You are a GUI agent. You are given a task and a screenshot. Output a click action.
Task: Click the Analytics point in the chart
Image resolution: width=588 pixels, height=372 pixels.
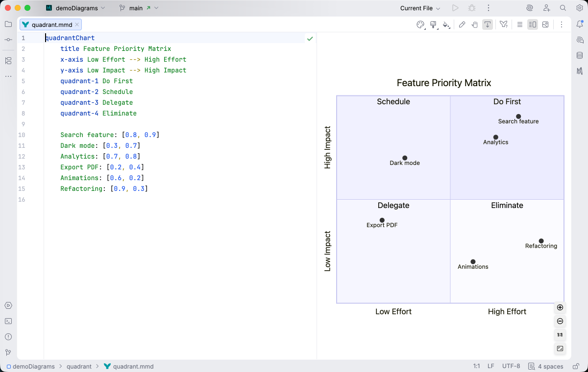[496, 138]
